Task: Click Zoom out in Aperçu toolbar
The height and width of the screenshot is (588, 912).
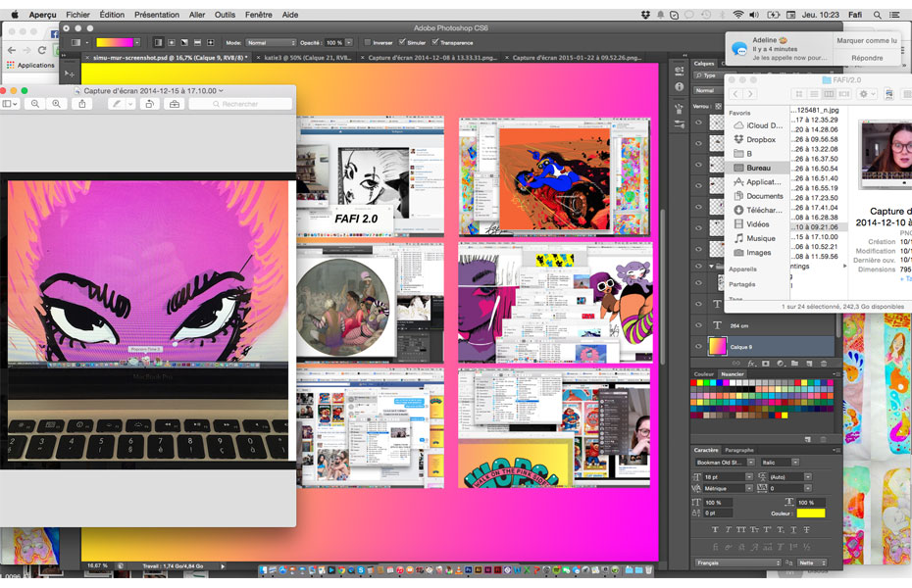Action: [35, 104]
